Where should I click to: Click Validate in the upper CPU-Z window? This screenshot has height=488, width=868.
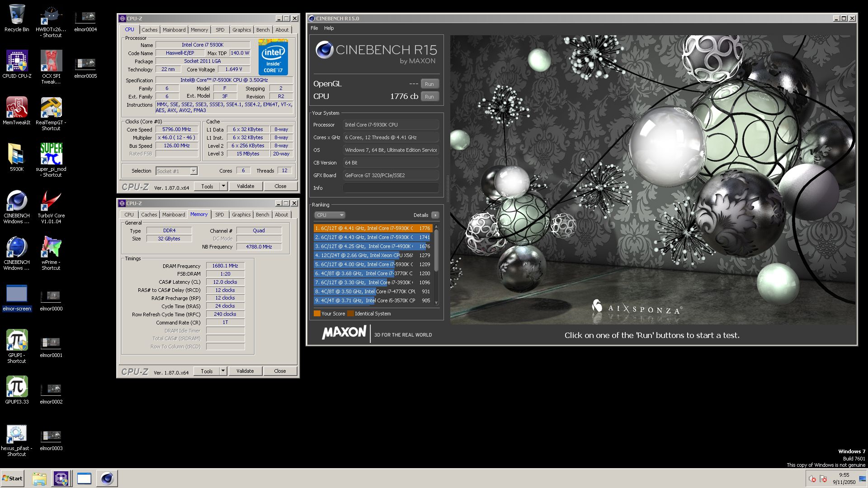pyautogui.click(x=245, y=186)
